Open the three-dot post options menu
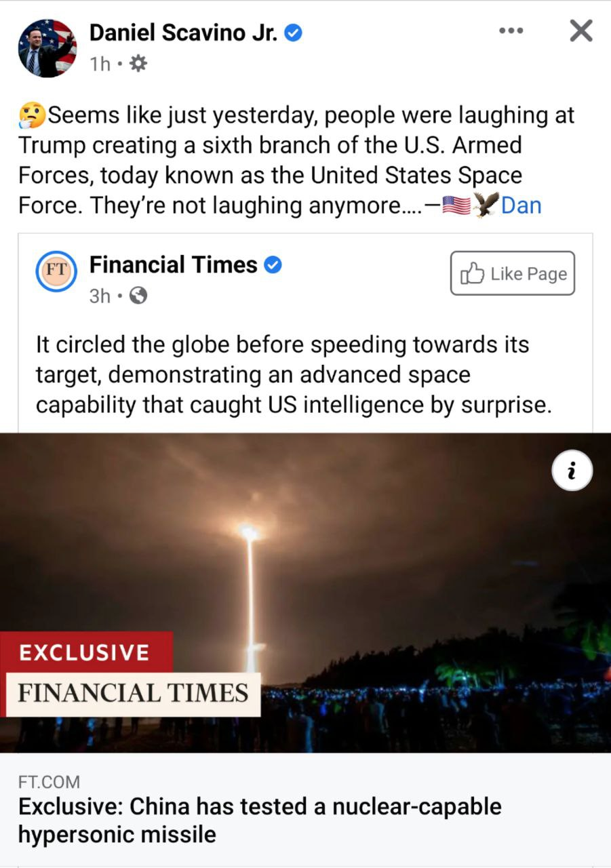Image resolution: width=611 pixels, height=868 pixels. pyautogui.click(x=511, y=31)
